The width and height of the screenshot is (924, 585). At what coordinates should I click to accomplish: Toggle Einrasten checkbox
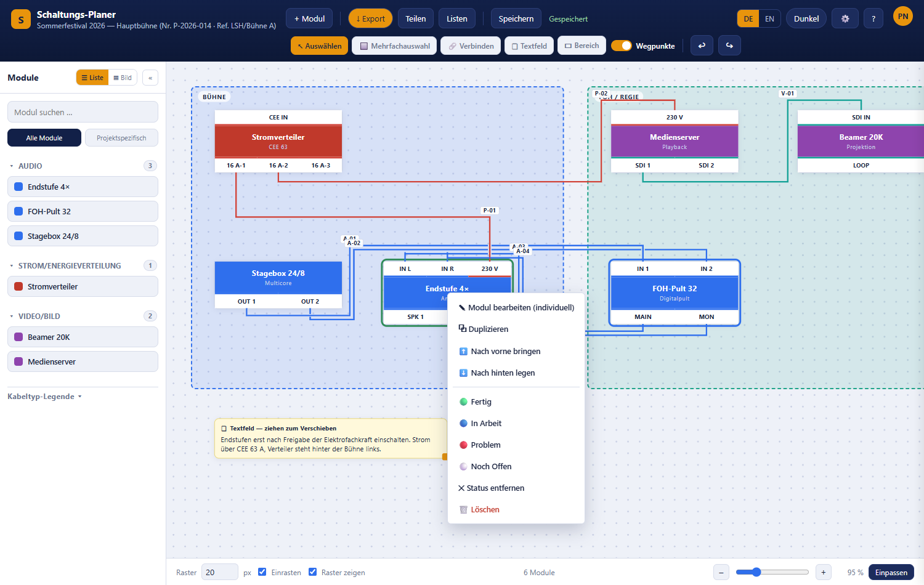coord(262,572)
